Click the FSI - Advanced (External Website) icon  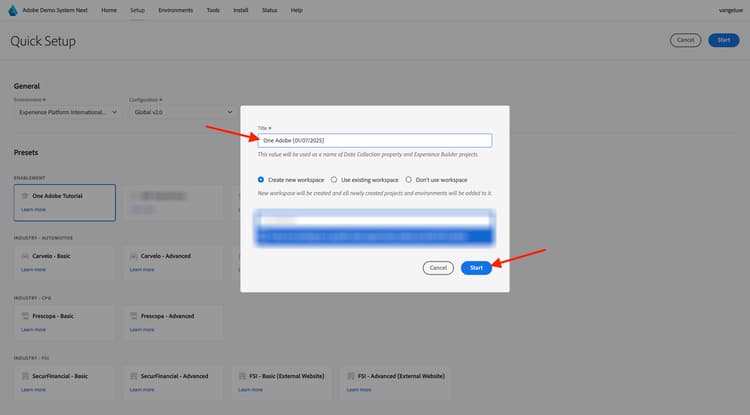point(351,376)
